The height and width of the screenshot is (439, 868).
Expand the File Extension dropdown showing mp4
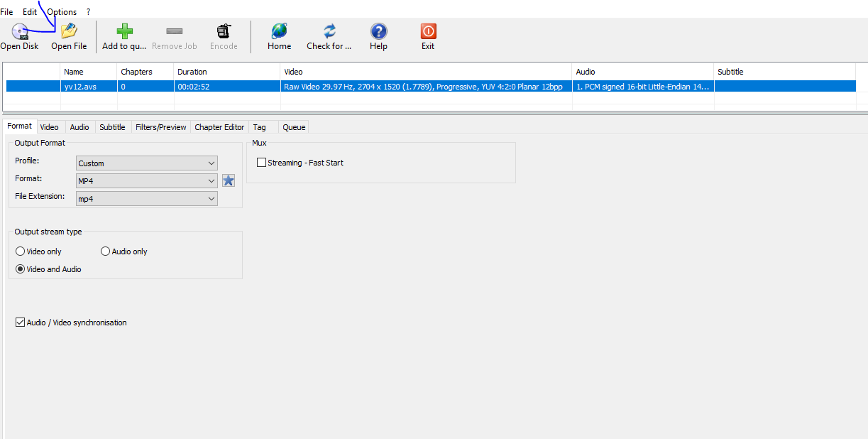tap(147, 199)
